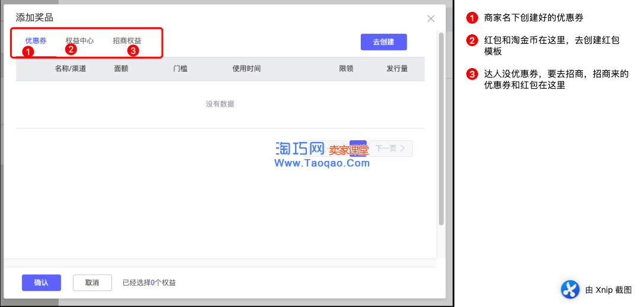Click the 没有数据 empty-state text
The width and height of the screenshot is (644, 307).
(x=220, y=104)
